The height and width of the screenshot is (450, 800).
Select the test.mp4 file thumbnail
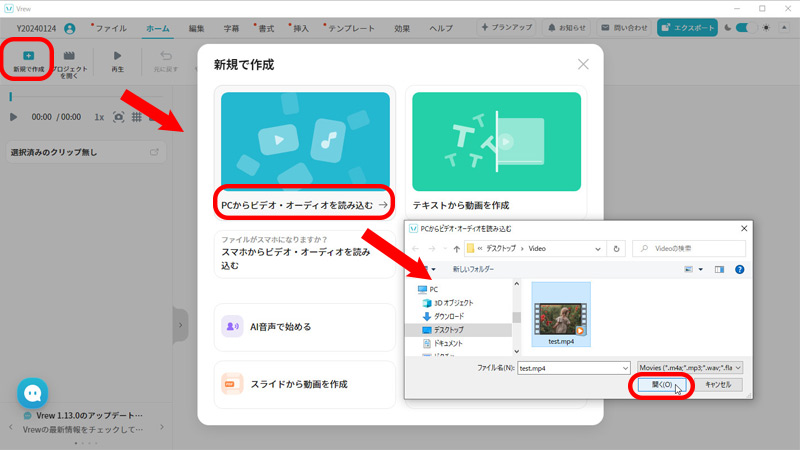pyautogui.click(x=561, y=315)
